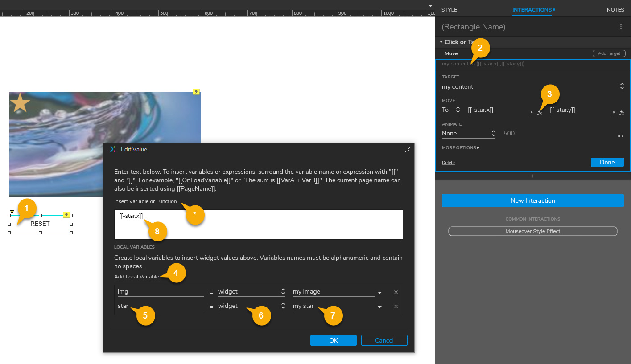
Task: Click the lightning interaction icon on the image widget
Action: [x=196, y=91]
